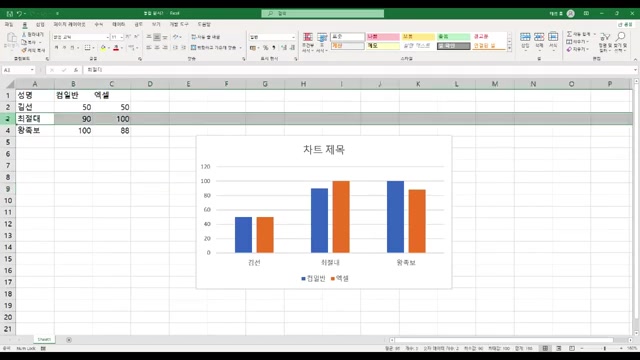Screen dimensions: 640x360
Task: Toggle Align Right button
Action: (x=165, y=48)
